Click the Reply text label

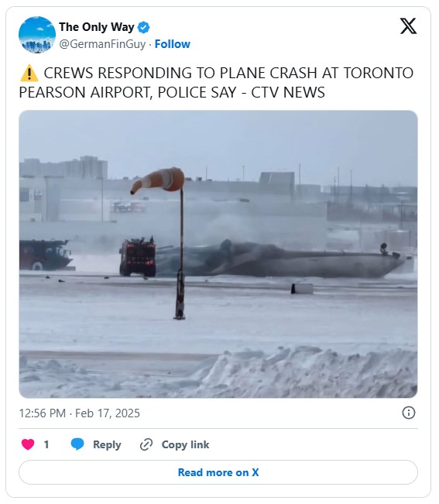tap(107, 444)
